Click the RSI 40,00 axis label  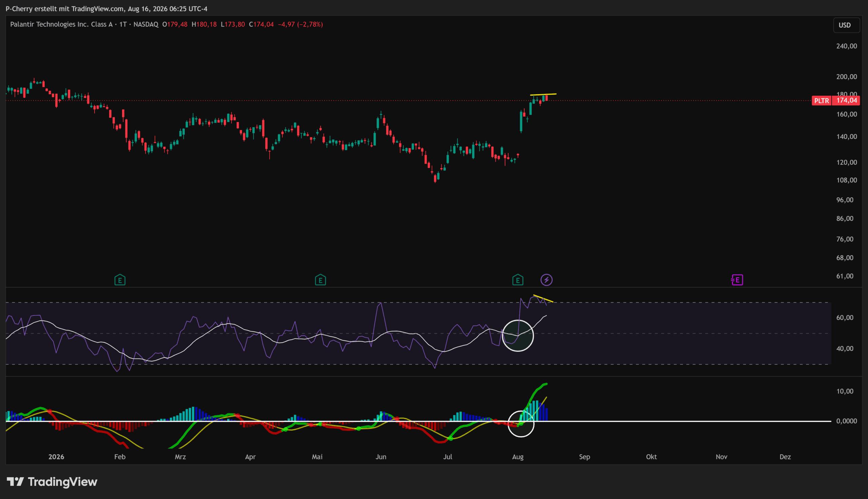tap(845, 348)
